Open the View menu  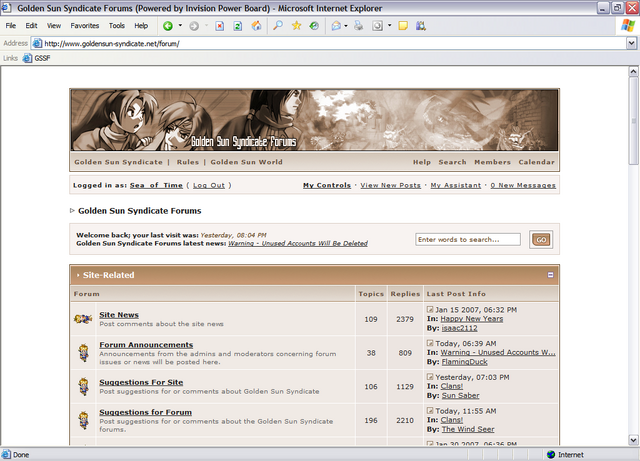tap(54, 26)
